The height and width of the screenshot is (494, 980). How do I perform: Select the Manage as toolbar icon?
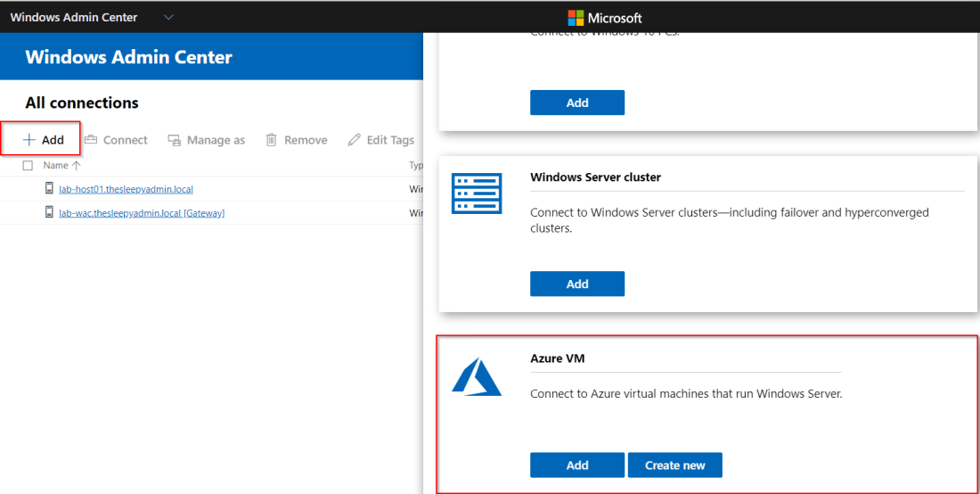pyautogui.click(x=175, y=140)
